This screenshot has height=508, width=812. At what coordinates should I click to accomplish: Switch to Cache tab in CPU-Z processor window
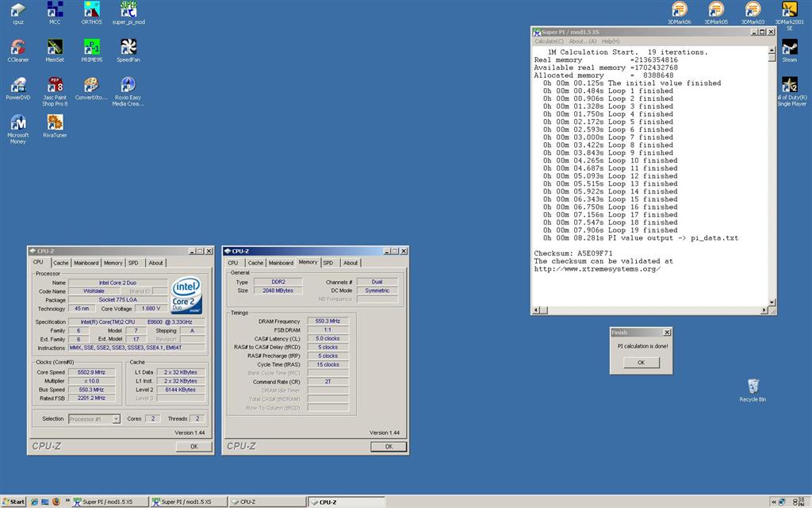[60, 263]
